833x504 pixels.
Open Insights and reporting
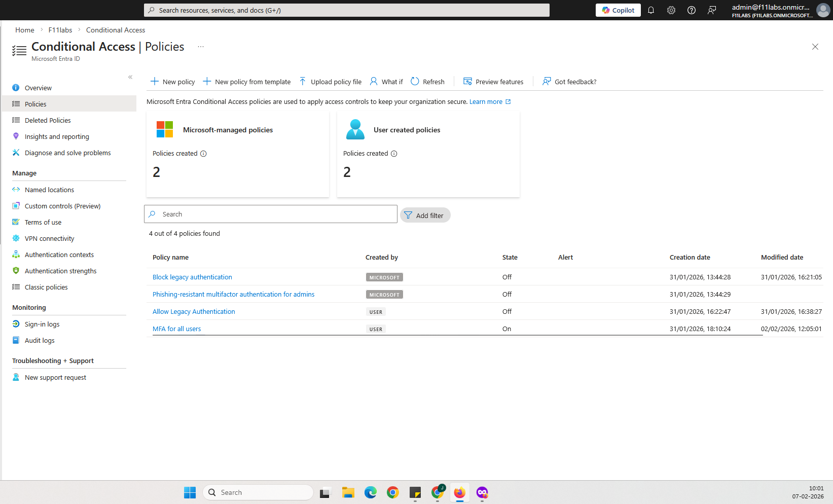pyautogui.click(x=56, y=136)
